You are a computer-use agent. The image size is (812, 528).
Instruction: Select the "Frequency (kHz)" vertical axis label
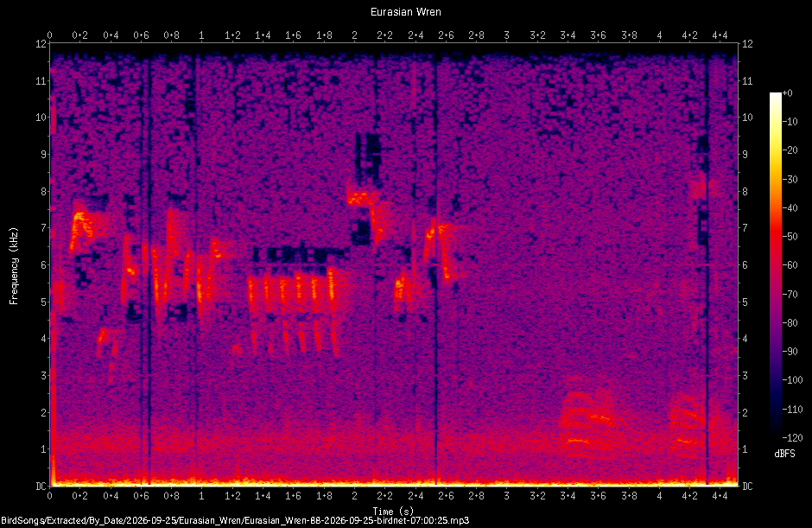pos(14,266)
